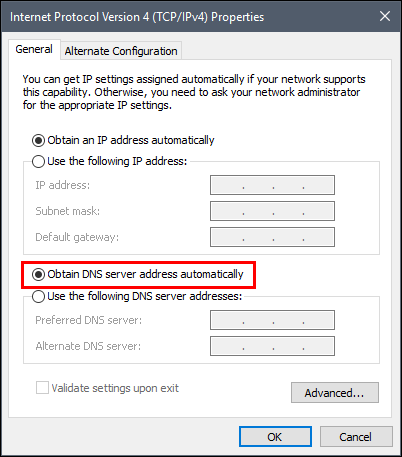Click the dialog title bar text
Viewport: 402px width, 457px height.
(137, 17)
